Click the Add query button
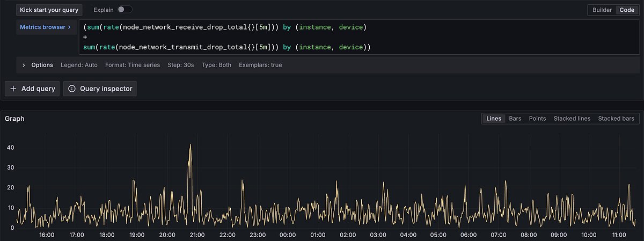Screen dimensions: 644x241 [x=32, y=89]
